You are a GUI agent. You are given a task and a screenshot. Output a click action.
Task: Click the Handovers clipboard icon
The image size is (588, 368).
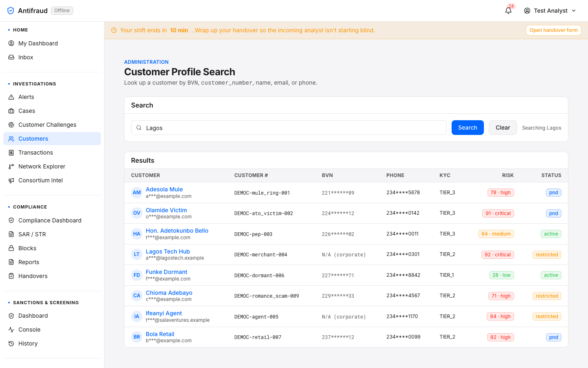pos(11,276)
